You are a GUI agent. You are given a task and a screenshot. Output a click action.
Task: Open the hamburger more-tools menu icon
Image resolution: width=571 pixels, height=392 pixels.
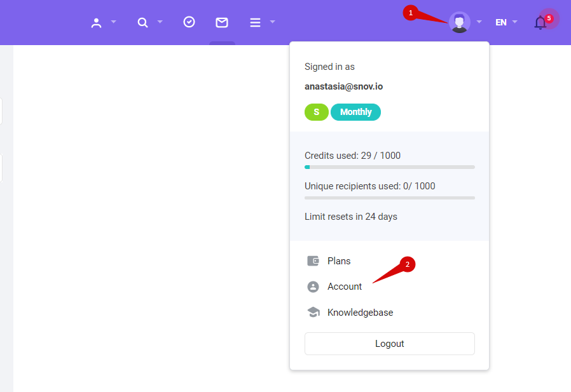[255, 23]
